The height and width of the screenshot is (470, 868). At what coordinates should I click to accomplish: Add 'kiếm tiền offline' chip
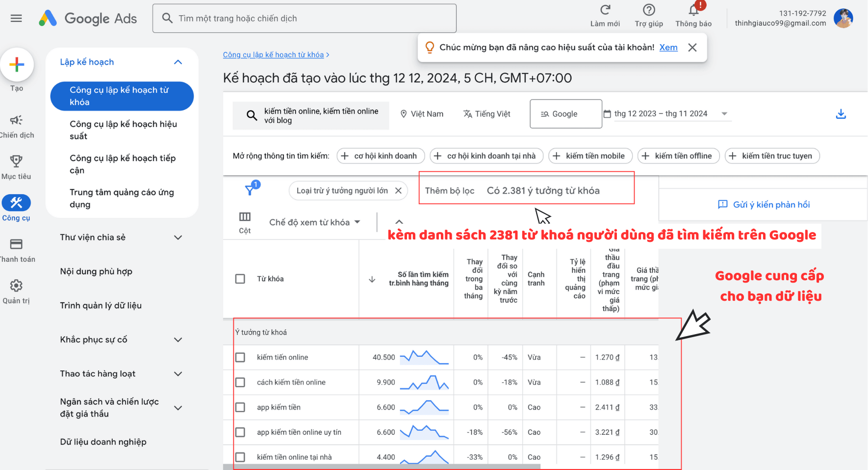point(678,156)
